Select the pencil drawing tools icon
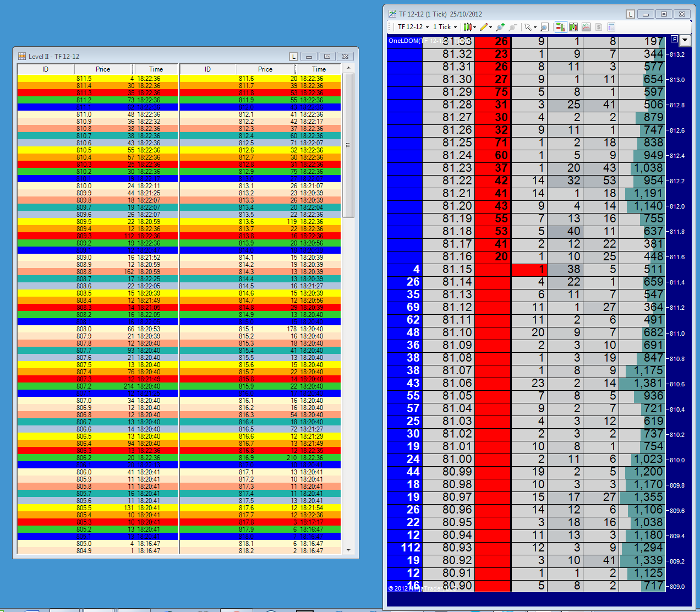 coord(484,27)
